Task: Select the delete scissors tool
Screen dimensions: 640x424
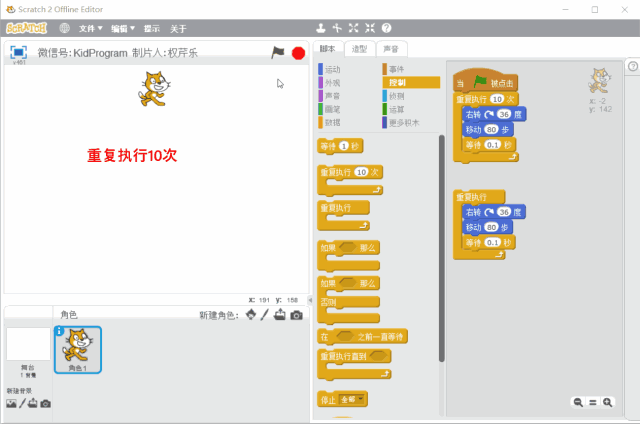Action: 337,28
